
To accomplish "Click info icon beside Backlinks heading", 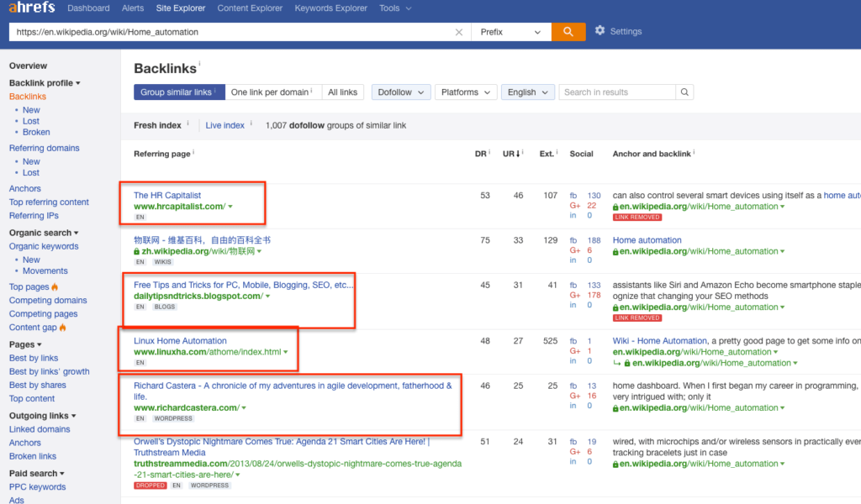I will coord(199,64).
